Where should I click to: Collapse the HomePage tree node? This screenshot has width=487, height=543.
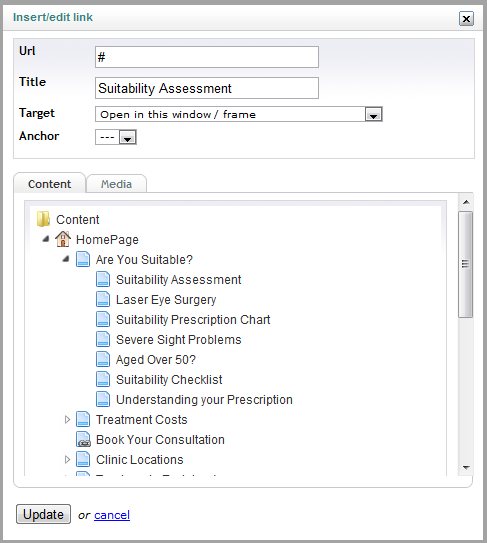pyautogui.click(x=46, y=239)
